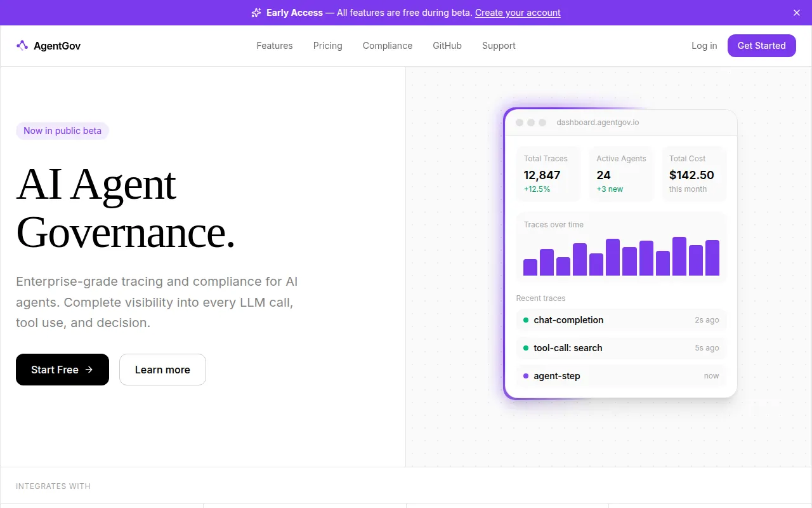812x508 pixels.
Task: Click the +3 new agents text
Action: click(610, 189)
